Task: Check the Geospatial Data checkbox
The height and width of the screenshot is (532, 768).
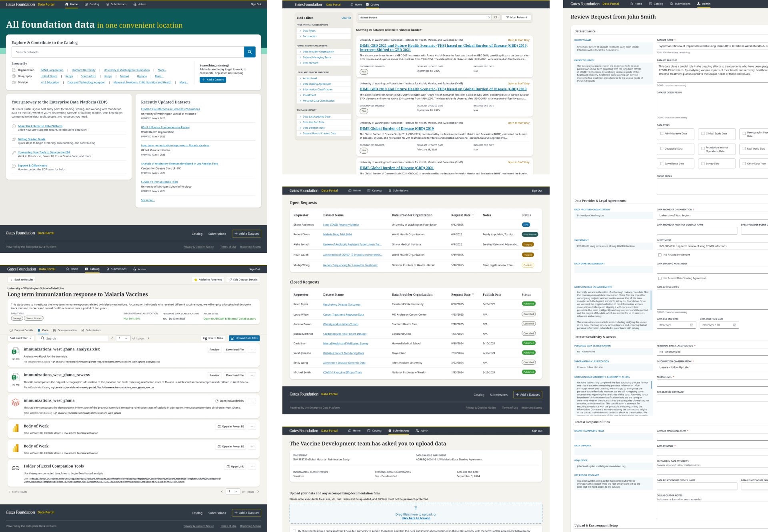Action: click(662, 148)
